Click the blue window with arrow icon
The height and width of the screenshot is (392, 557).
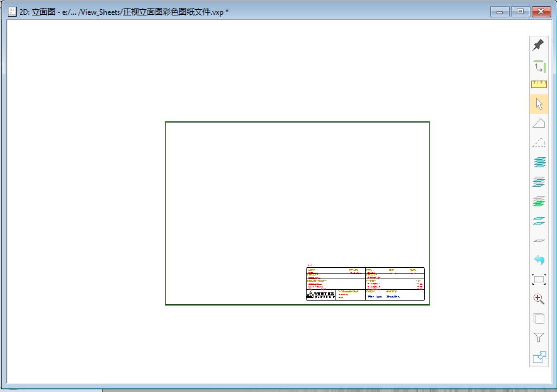(x=538, y=357)
